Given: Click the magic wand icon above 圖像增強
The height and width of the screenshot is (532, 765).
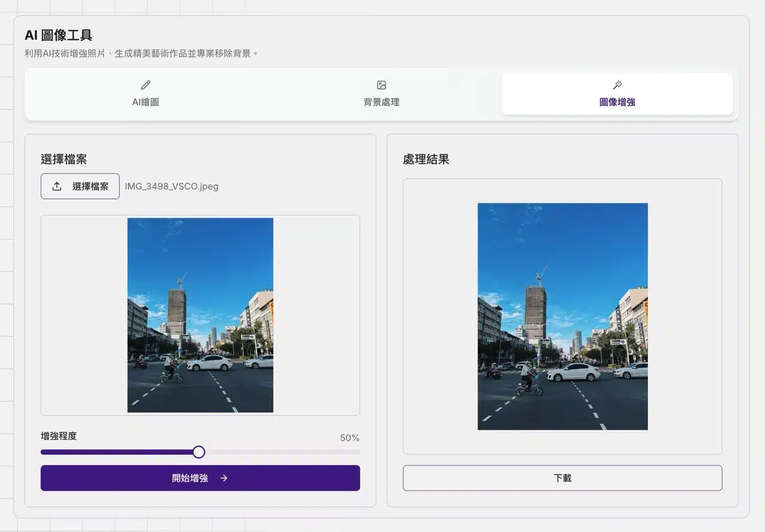Looking at the screenshot, I should coord(617,85).
